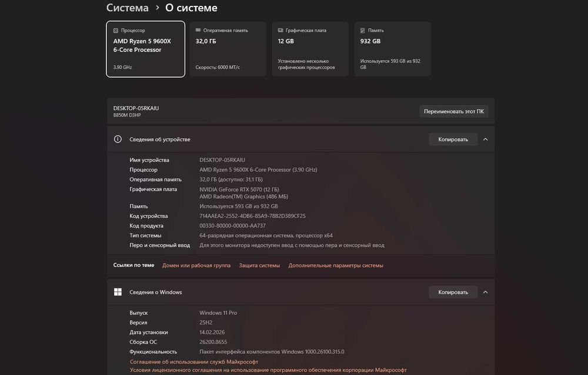
Task: Click the Функциональность label
Action: [x=153, y=351]
